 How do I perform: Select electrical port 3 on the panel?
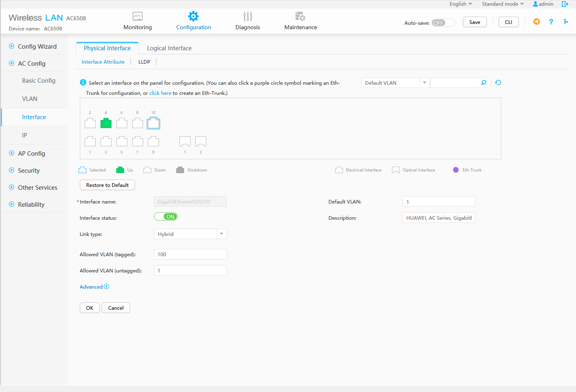tap(106, 141)
